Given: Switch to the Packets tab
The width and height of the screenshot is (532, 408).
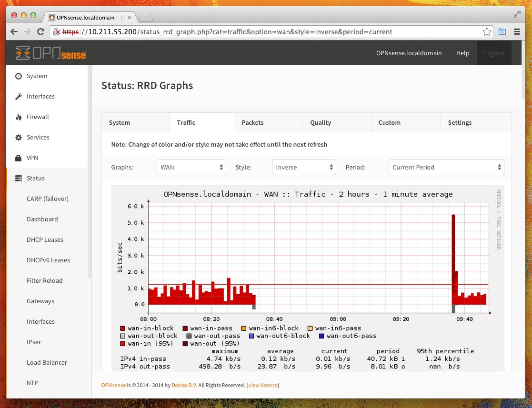Looking at the screenshot, I should (252, 122).
